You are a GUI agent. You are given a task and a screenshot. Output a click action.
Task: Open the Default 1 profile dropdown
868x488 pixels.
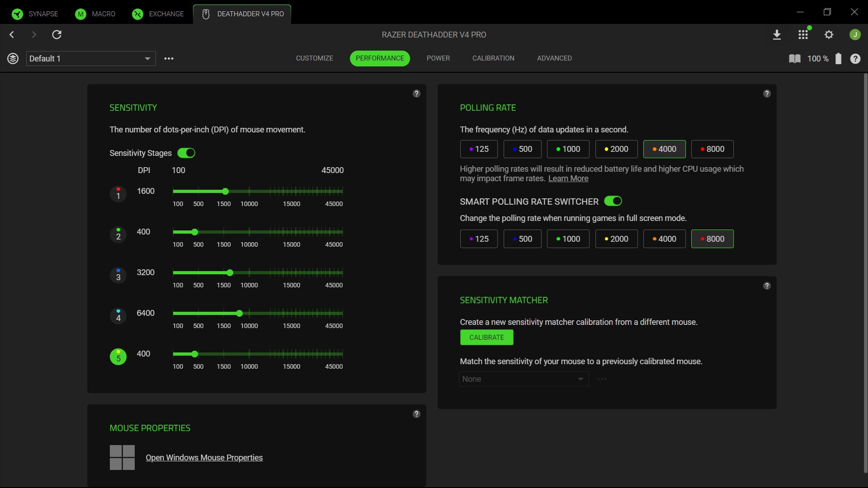pyautogui.click(x=91, y=58)
